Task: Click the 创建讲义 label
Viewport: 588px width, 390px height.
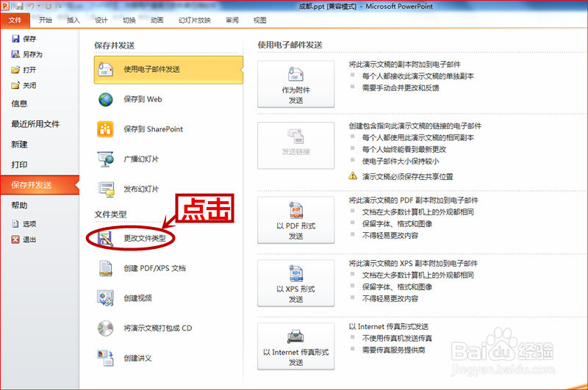Action: tap(137, 358)
